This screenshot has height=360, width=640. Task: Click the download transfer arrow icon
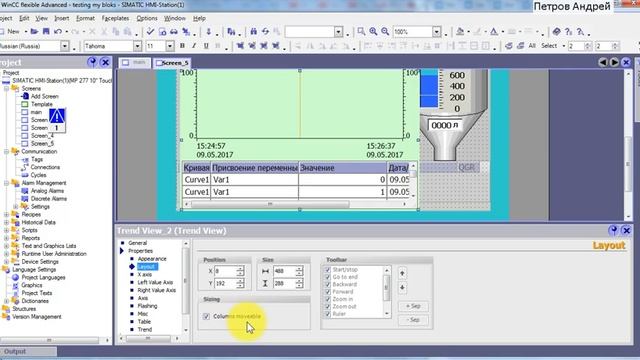[x=209, y=31]
